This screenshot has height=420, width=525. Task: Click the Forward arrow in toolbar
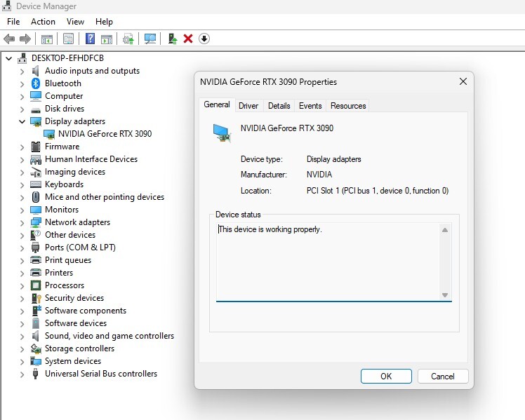click(25, 39)
